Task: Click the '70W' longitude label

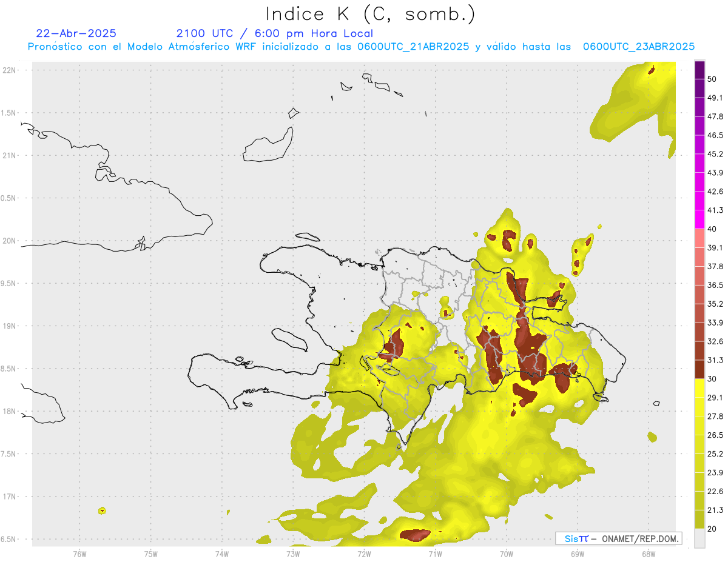Action: 507,553
